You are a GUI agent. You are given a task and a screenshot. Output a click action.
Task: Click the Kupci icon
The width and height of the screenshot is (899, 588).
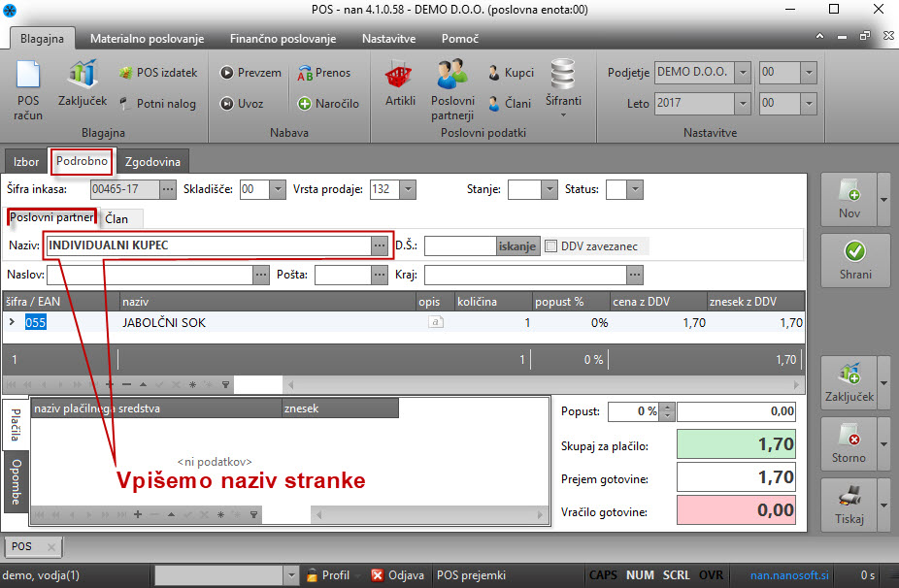point(495,73)
